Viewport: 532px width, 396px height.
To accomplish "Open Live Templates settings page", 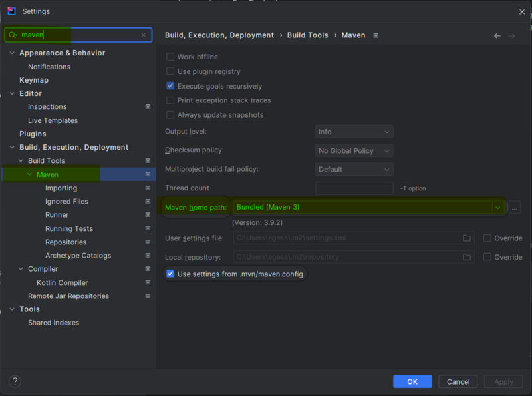I will tap(53, 120).
